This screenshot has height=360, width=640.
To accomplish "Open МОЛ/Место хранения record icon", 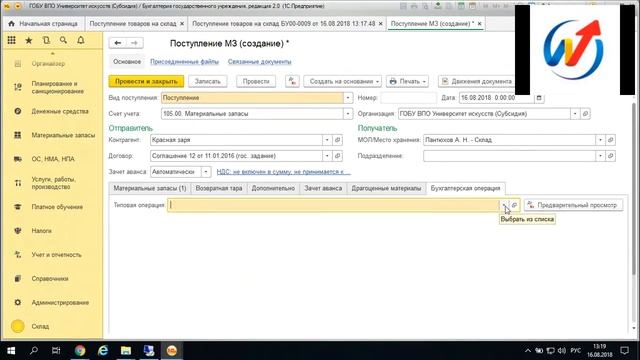I will [x=611, y=140].
